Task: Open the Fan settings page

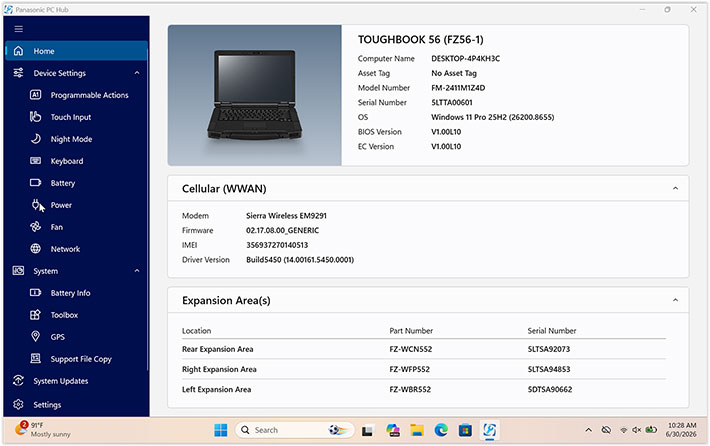Action: [x=57, y=227]
